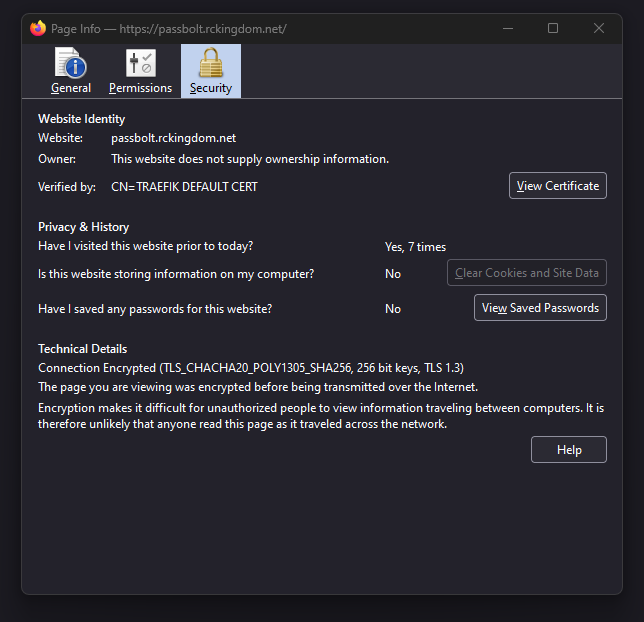The height and width of the screenshot is (622, 644).
Task: Minimize the Page Info window
Action: [x=508, y=28]
